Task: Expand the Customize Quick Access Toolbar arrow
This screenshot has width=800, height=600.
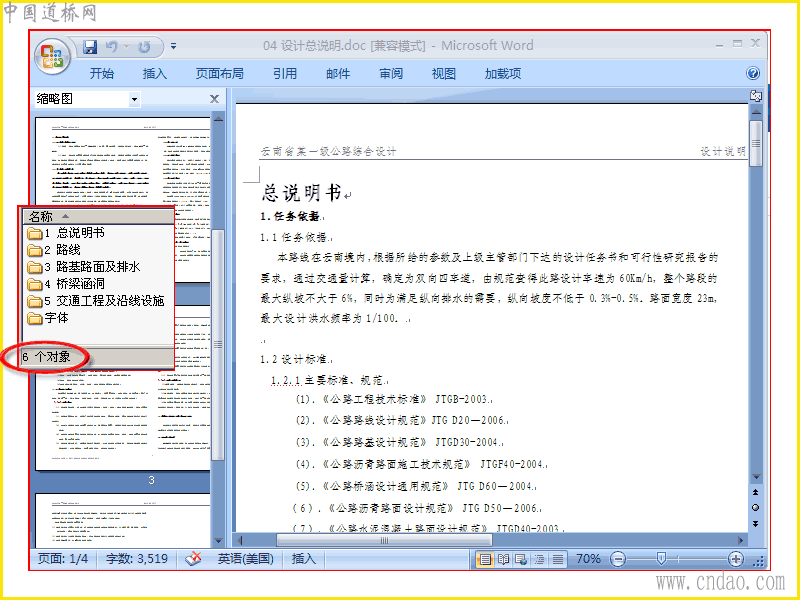Action: click(x=173, y=46)
